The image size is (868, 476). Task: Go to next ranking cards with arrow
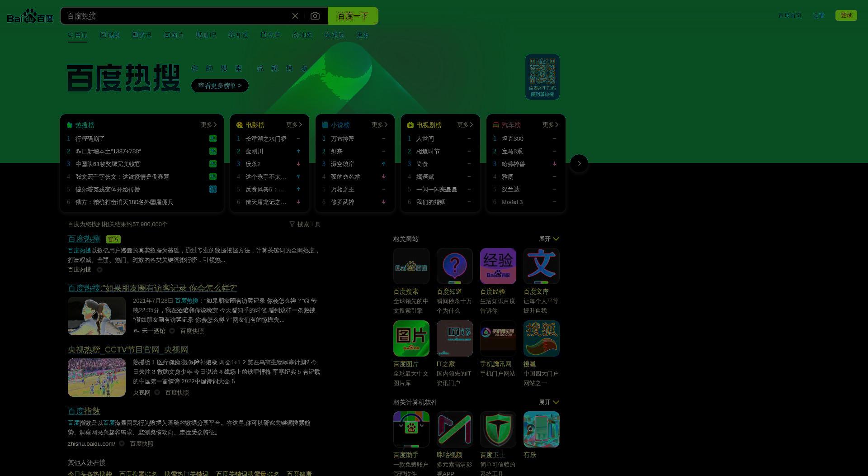click(x=579, y=163)
